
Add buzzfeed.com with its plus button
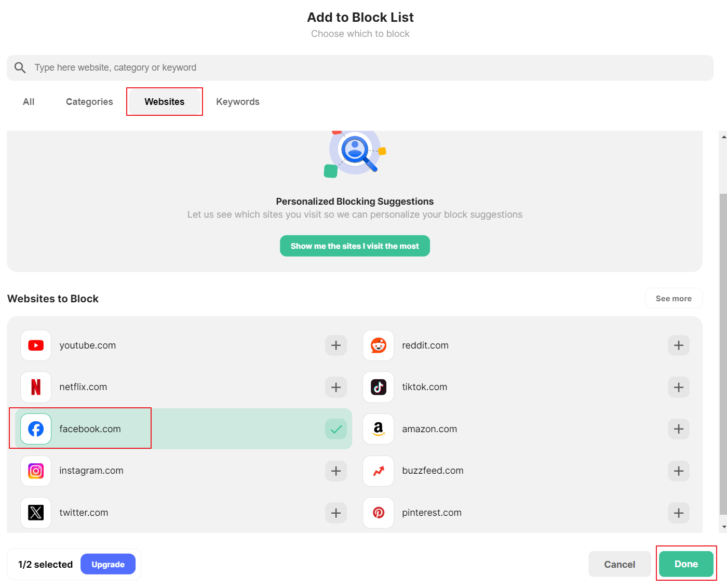pyautogui.click(x=679, y=471)
